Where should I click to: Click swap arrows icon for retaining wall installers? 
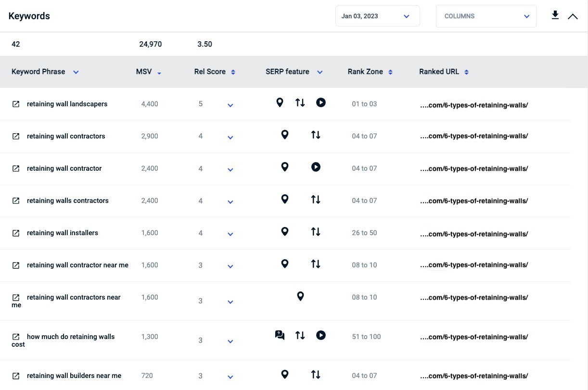point(316,231)
